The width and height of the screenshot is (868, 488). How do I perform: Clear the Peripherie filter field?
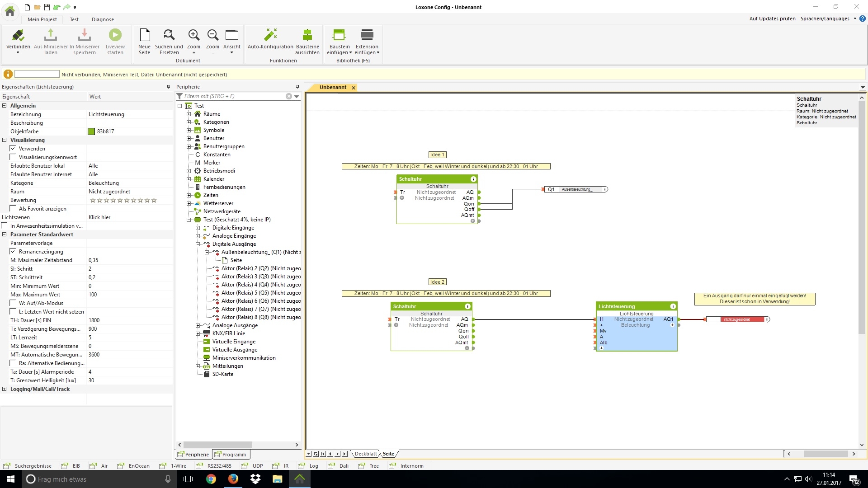tap(289, 96)
